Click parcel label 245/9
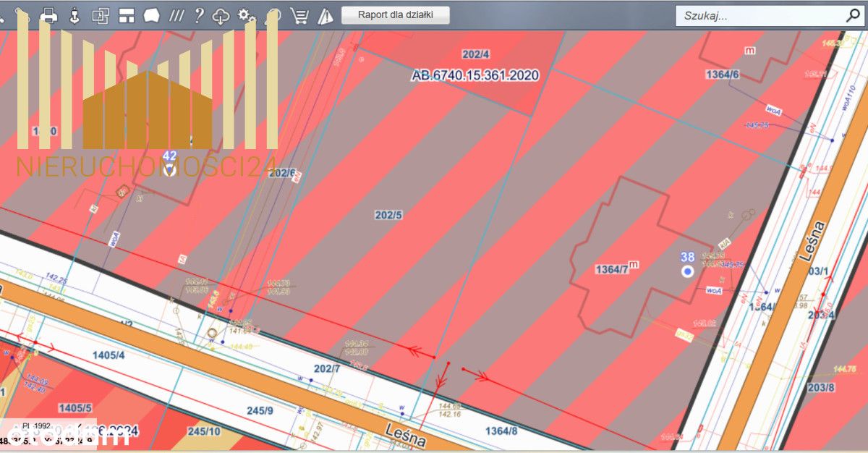Screen dimensions: 868x453 pyautogui.click(x=260, y=411)
